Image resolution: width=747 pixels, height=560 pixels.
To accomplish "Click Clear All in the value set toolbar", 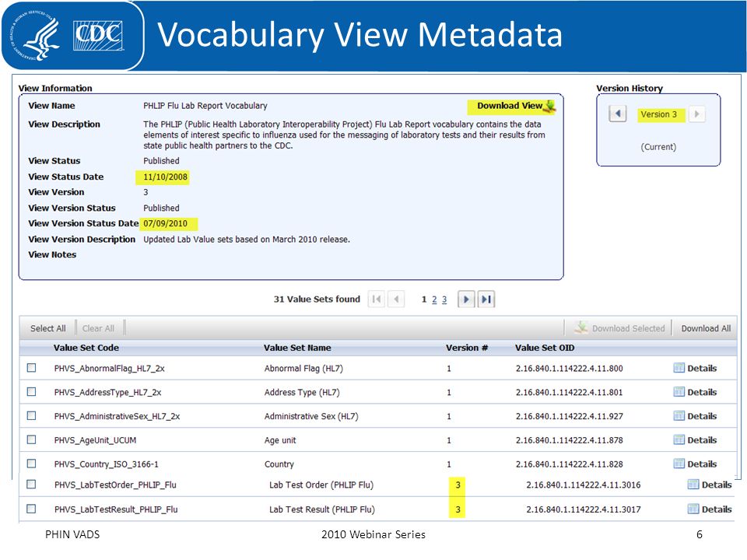I will [x=98, y=328].
